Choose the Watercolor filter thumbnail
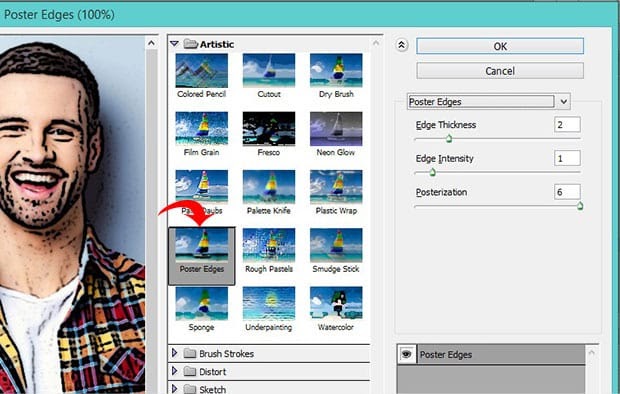Image resolution: width=620 pixels, height=394 pixels. (x=336, y=303)
